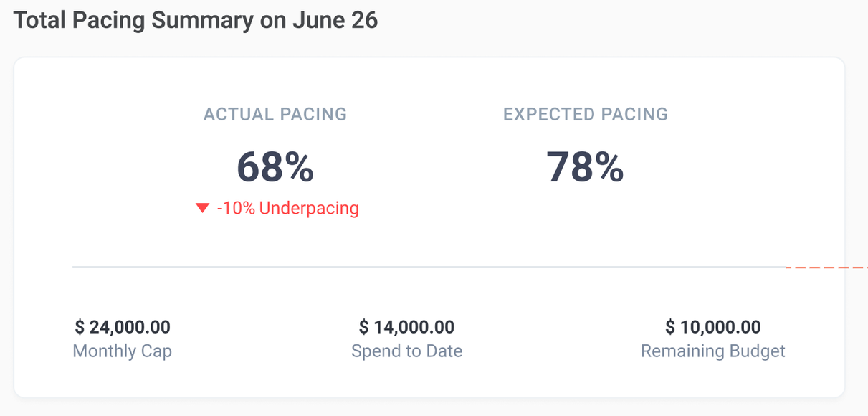Select the 68% actual pacing value

coord(275,167)
